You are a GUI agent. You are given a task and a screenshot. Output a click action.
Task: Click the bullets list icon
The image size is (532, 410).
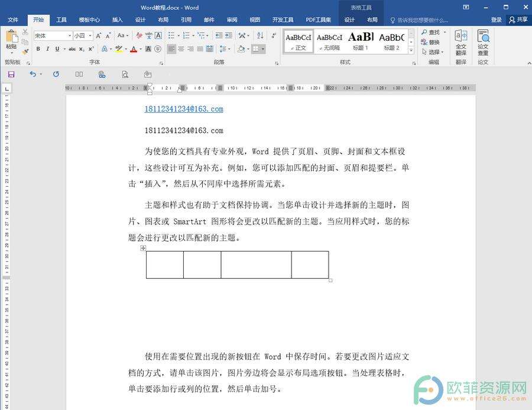pos(171,35)
